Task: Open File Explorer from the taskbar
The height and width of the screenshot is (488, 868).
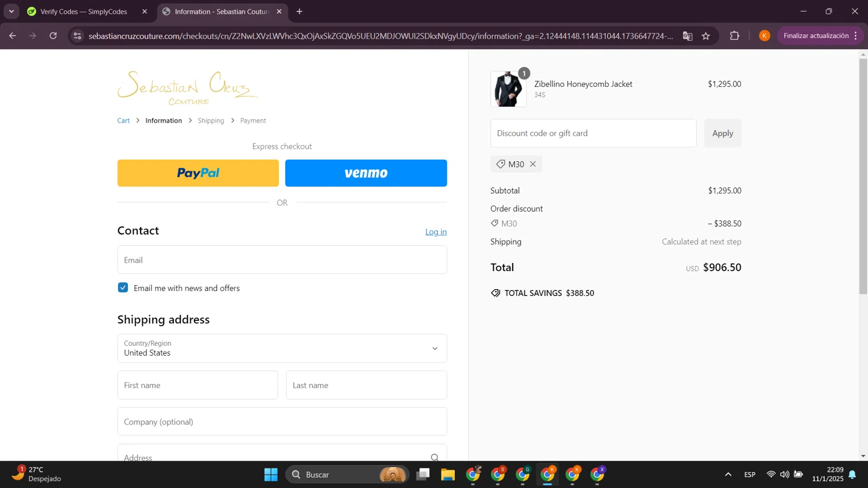Action: point(448,475)
